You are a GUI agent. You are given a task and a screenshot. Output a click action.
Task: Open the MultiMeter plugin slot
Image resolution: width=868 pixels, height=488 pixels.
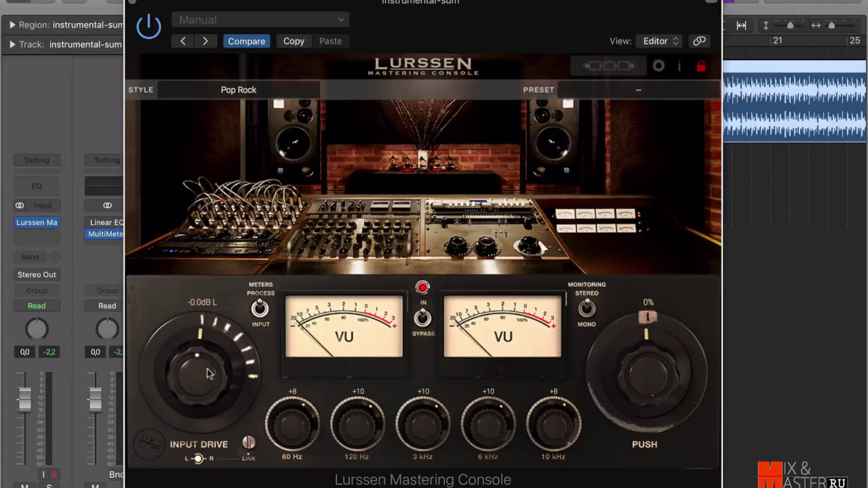click(104, 234)
